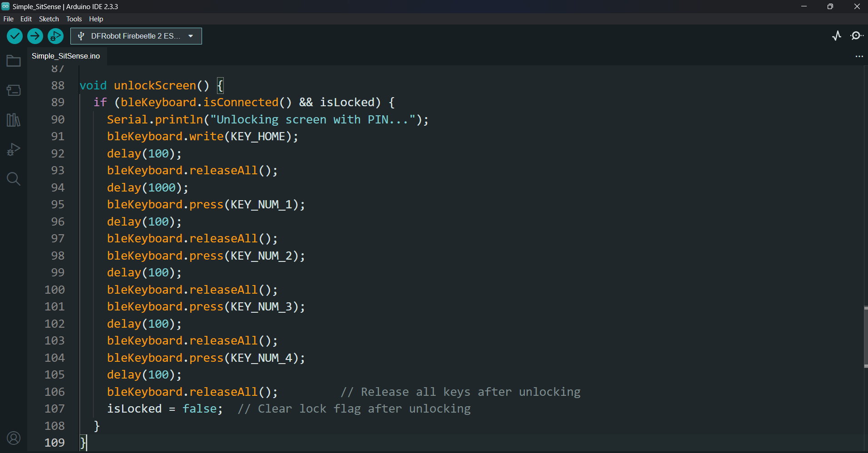Select the Simple_SitSense.ino tab

[x=66, y=56]
